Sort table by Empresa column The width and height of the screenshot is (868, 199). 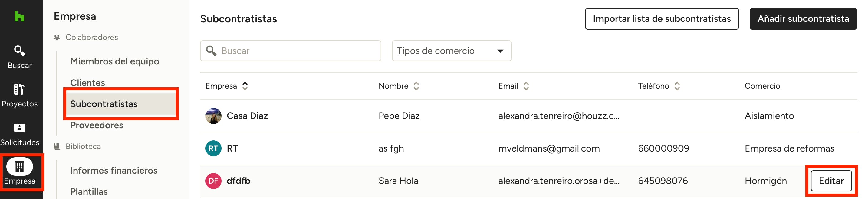(245, 86)
